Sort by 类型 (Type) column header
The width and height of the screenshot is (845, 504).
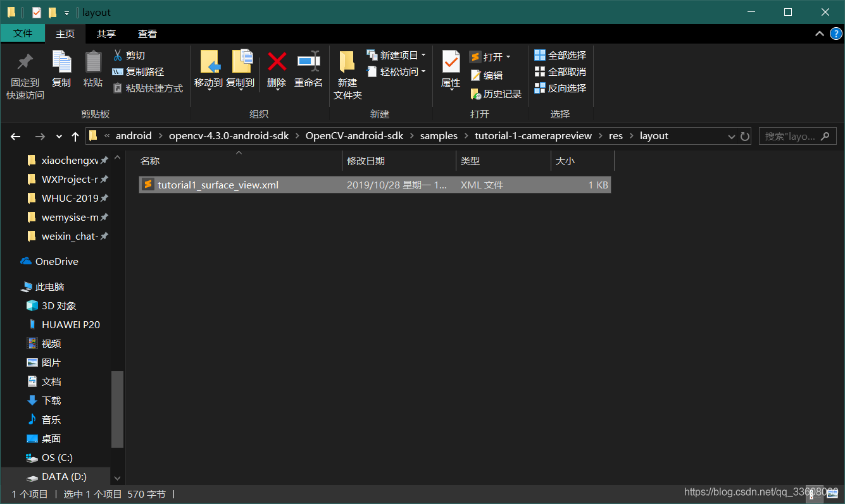[503, 161]
